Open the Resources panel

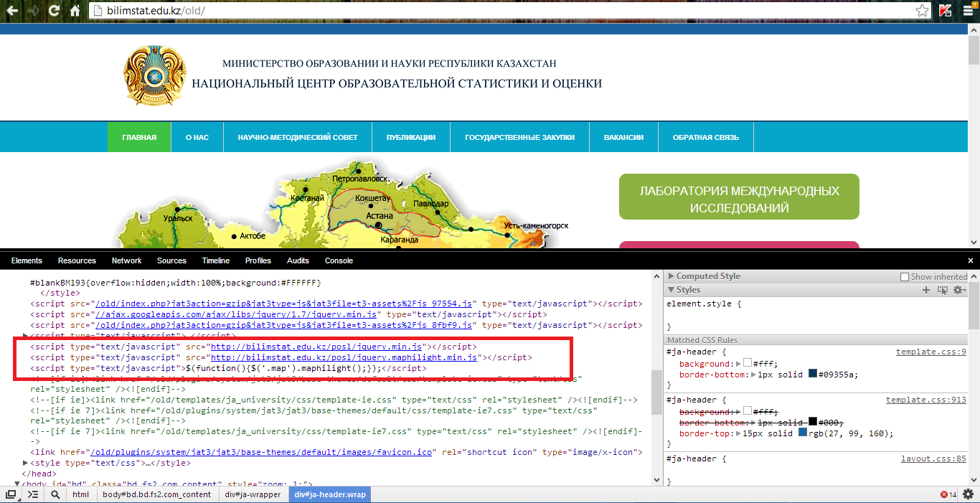(x=77, y=260)
